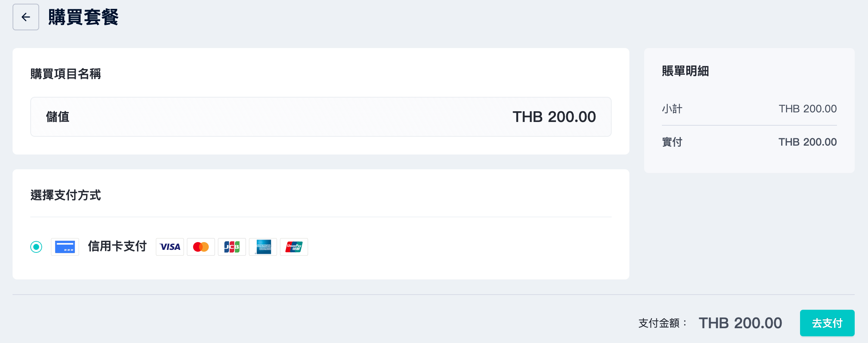Click the UnionPay card logo
This screenshot has width=868, height=343.
pyautogui.click(x=294, y=247)
